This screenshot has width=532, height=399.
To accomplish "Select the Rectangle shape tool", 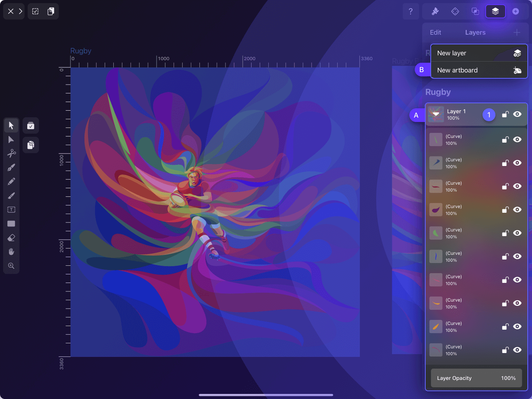I will pos(11,224).
